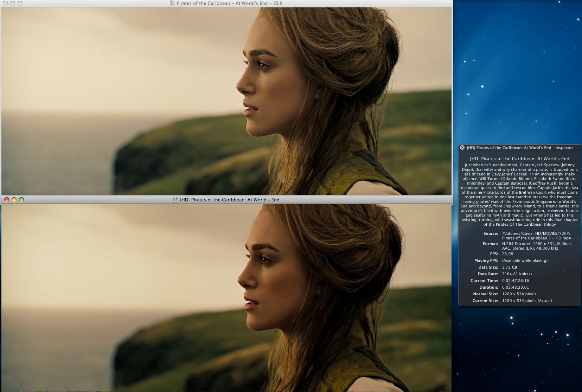Click the FPS value 23.98
The image size is (582, 392).
[507, 254]
